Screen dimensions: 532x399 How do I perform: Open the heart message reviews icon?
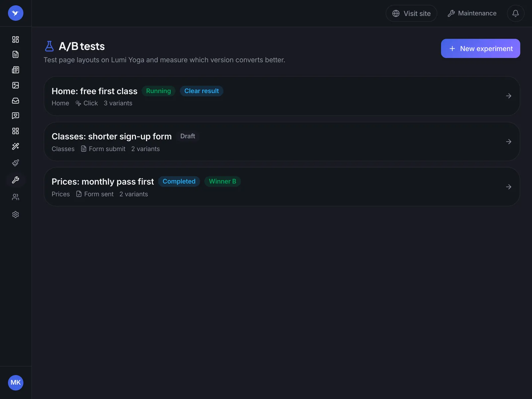pyautogui.click(x=16, y=116)
